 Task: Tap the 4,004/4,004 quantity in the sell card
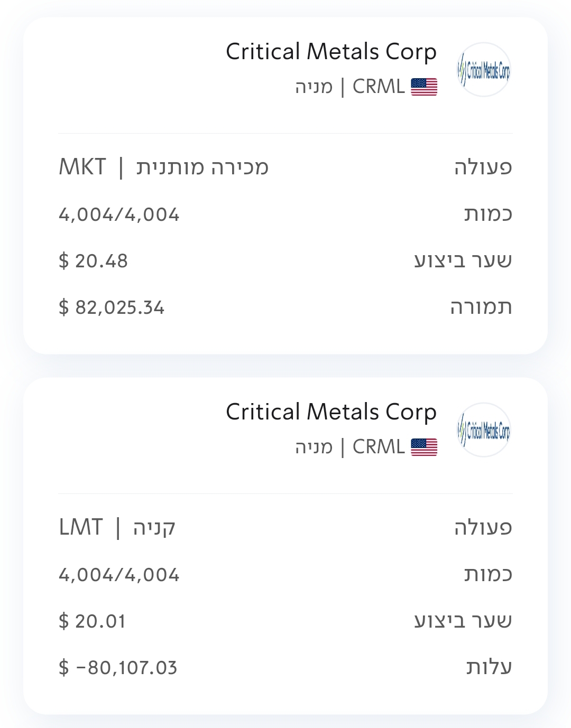(119, 214)
